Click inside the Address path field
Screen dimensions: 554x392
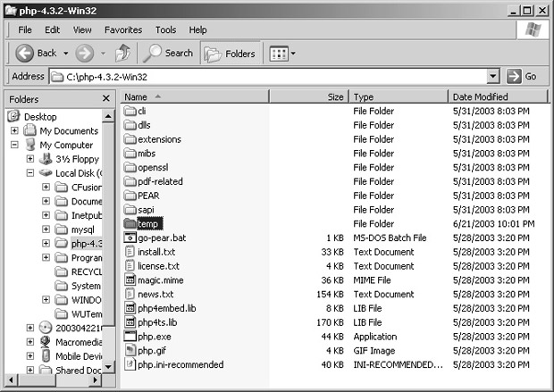point(268,77)
